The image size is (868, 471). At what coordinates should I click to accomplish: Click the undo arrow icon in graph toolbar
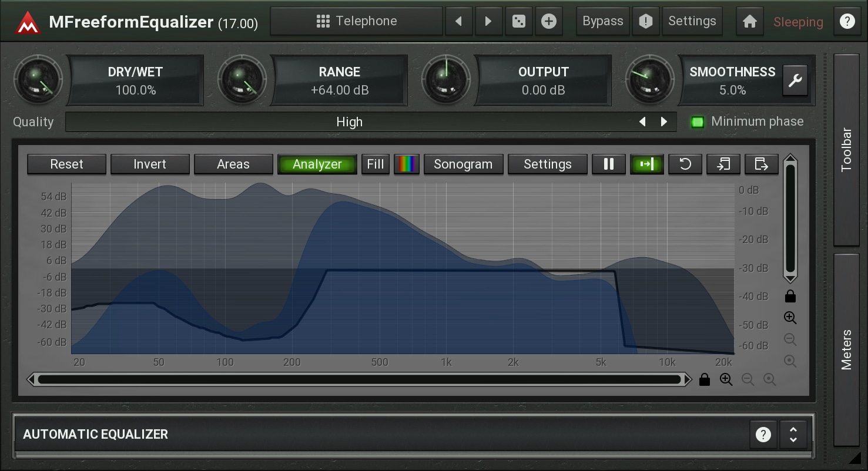(x=685, y=164)
